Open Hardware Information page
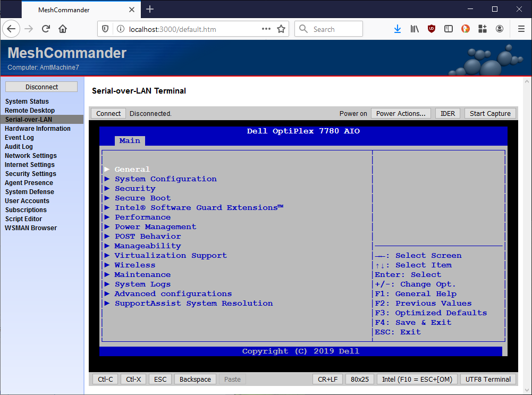Screen dimensions: 532x395 [x=38, y=129]
